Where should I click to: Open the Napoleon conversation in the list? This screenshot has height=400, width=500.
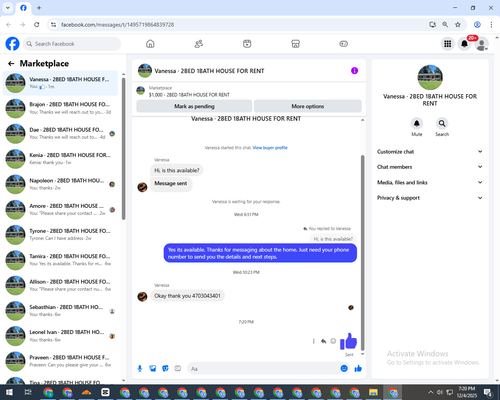[x=60, y=184]
